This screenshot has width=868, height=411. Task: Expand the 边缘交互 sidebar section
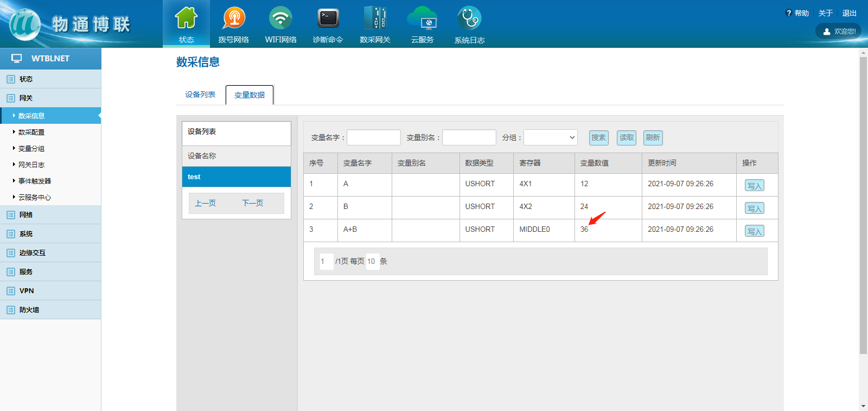pos(50,253)
